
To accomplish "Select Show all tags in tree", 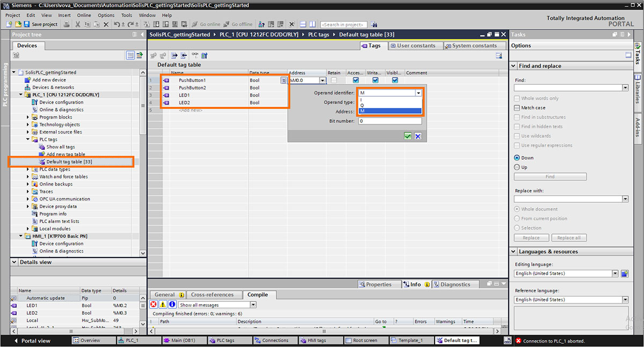I will pos(60,147).
